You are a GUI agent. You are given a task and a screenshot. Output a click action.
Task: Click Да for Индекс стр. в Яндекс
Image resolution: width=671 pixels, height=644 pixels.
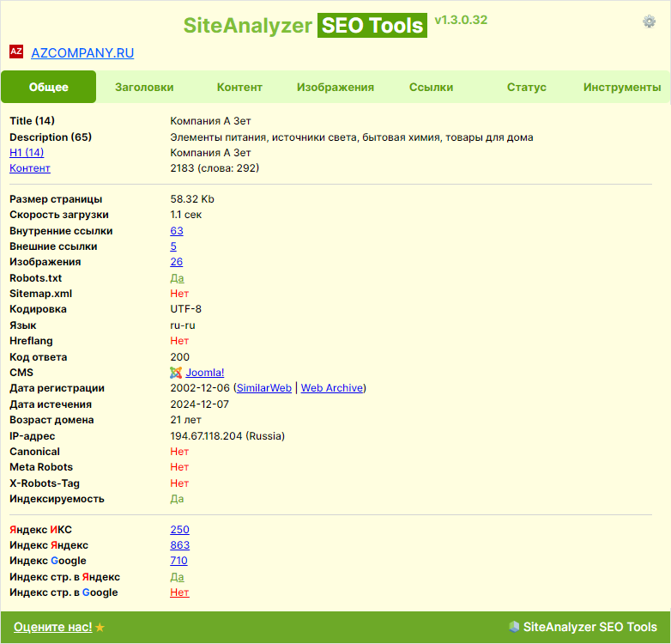pos(177,577)
